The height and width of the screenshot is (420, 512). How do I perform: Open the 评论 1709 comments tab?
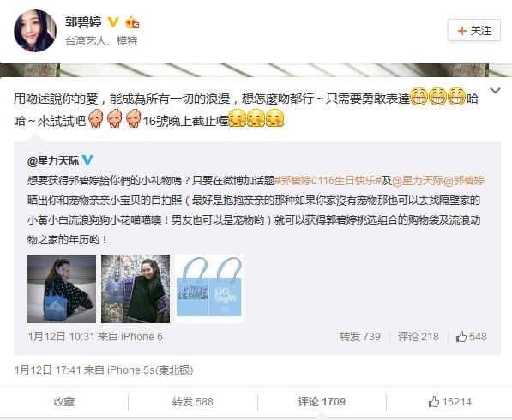click(322, 402)
